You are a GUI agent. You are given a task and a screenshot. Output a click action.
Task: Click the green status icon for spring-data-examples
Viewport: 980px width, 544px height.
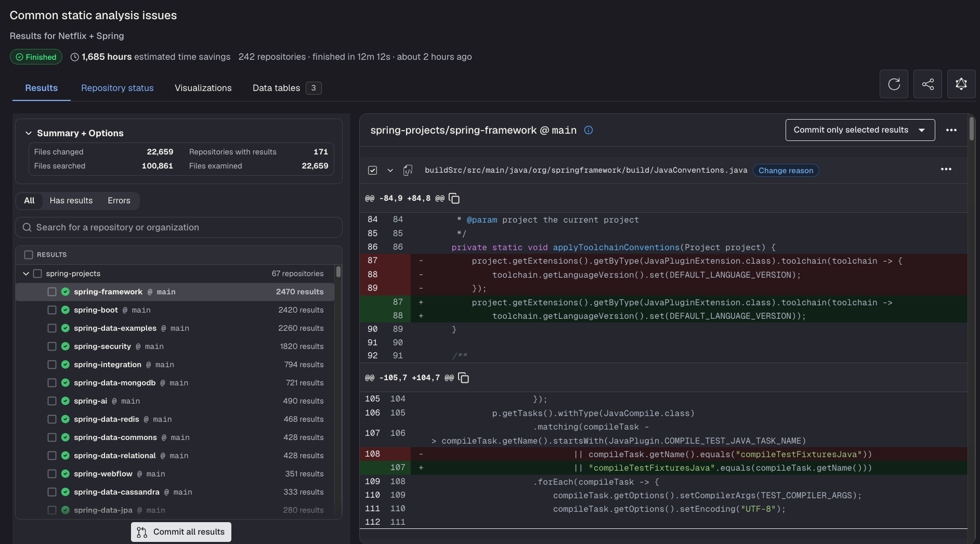(x=66, y=328)
